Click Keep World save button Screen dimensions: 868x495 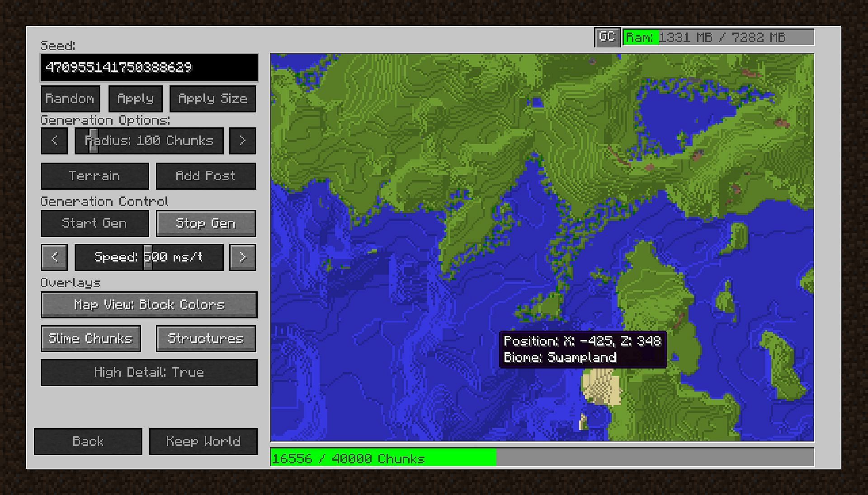pos(202,441)
